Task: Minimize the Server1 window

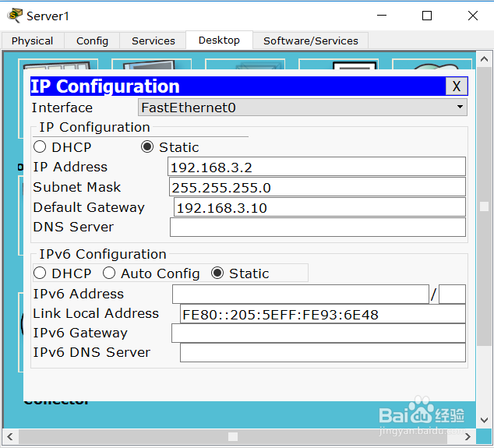Action: coord(382,16)
